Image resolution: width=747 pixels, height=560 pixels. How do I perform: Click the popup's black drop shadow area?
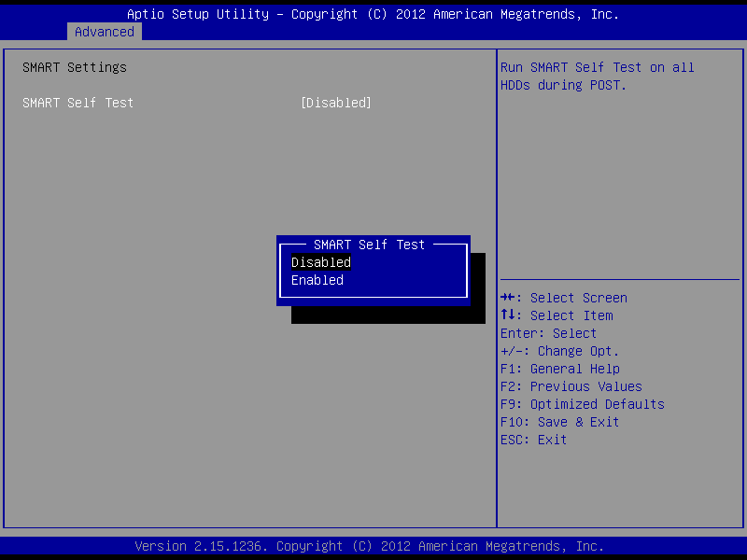[x=388, y=315]
